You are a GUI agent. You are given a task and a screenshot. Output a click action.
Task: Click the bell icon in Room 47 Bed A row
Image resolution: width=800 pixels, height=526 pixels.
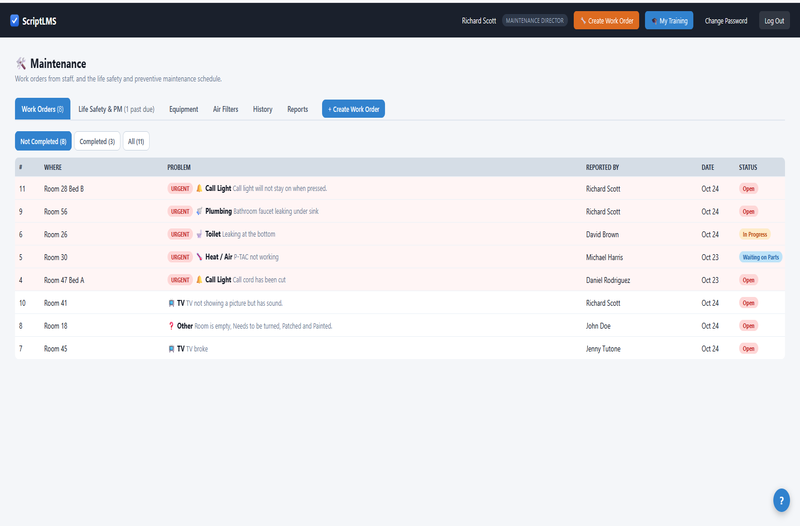click(x=199, y=280)
